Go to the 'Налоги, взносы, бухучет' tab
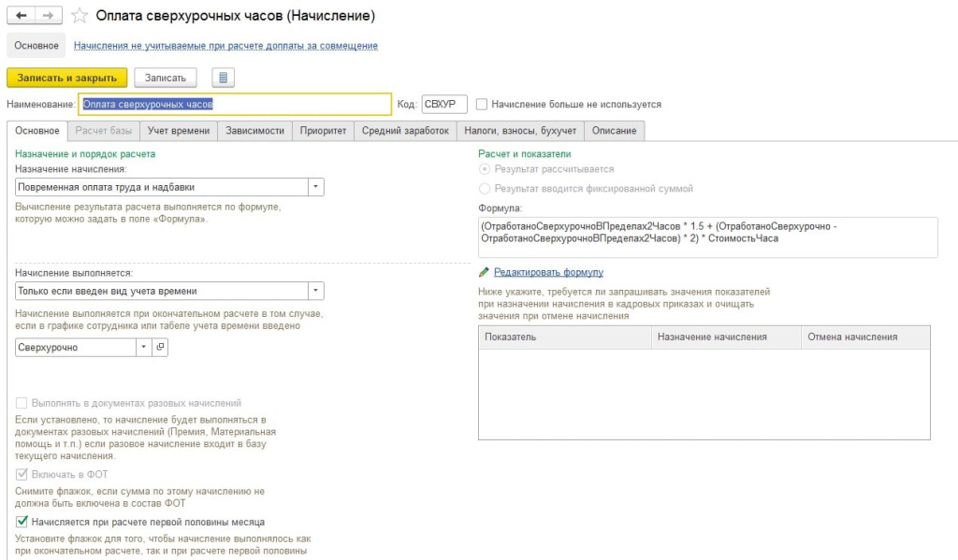This screenshot has height=560, width=958. pos(520,131)
